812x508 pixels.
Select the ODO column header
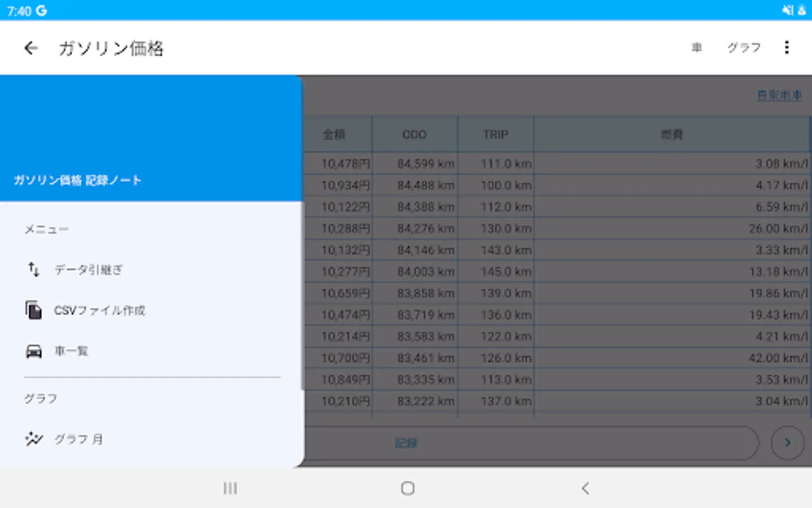[x=414, y=134]
